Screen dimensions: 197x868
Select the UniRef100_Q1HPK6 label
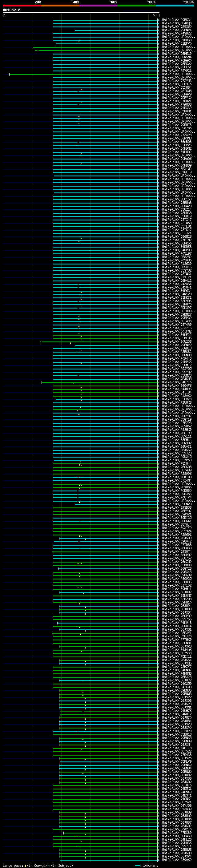(x=176, y=362)
